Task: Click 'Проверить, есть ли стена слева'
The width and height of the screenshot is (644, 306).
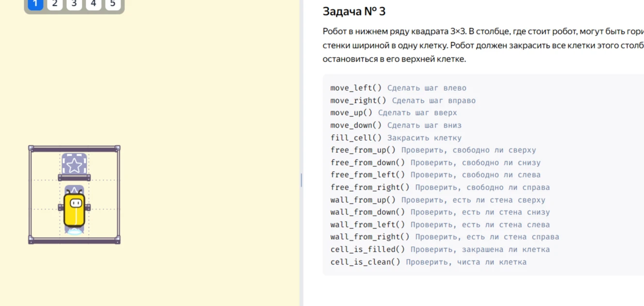Action: [480, 225]
